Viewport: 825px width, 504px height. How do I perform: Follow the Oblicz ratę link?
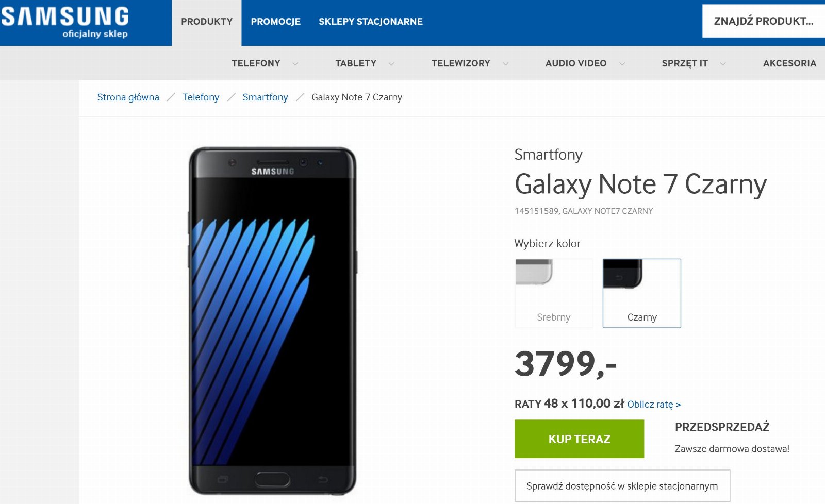654,405
